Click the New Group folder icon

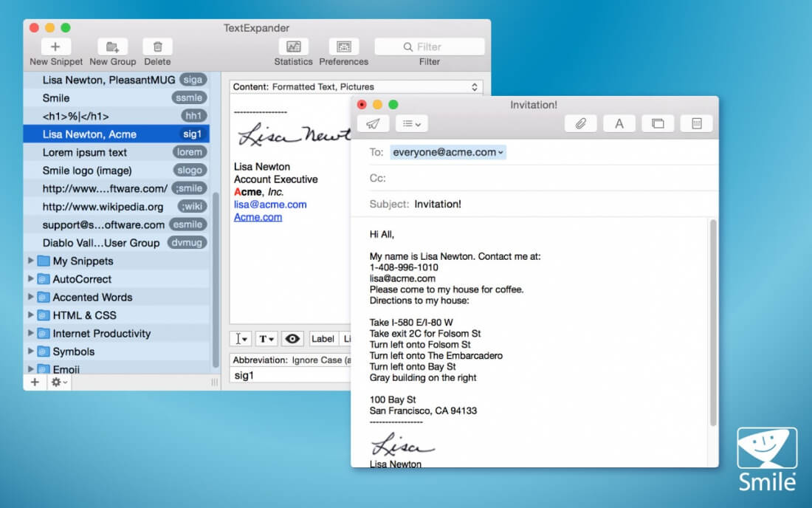point(112,47)
